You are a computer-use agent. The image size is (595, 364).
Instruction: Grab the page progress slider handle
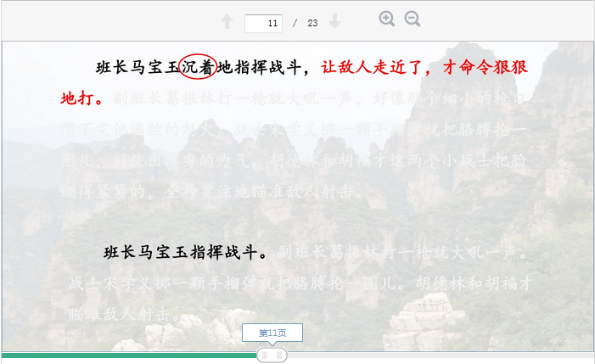pyautogui.click(x=272, y=356)
